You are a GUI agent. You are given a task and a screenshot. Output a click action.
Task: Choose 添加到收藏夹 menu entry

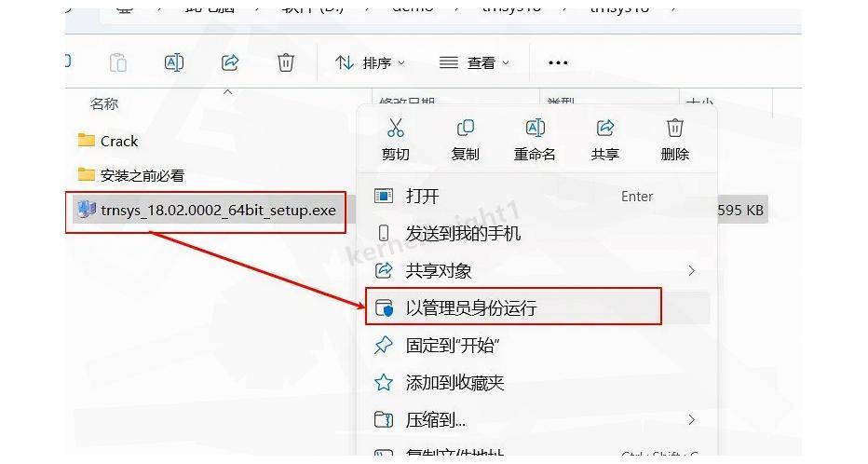click(537, 383)
